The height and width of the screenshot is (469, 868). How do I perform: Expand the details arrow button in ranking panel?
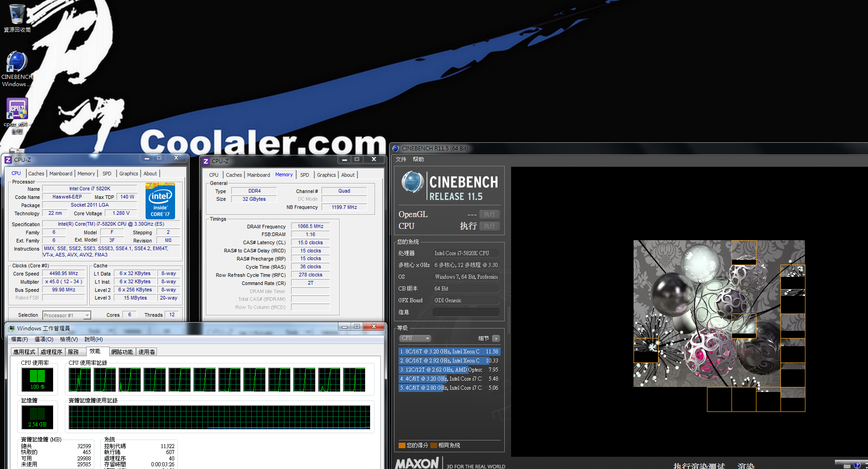click(x=496, y=338)
